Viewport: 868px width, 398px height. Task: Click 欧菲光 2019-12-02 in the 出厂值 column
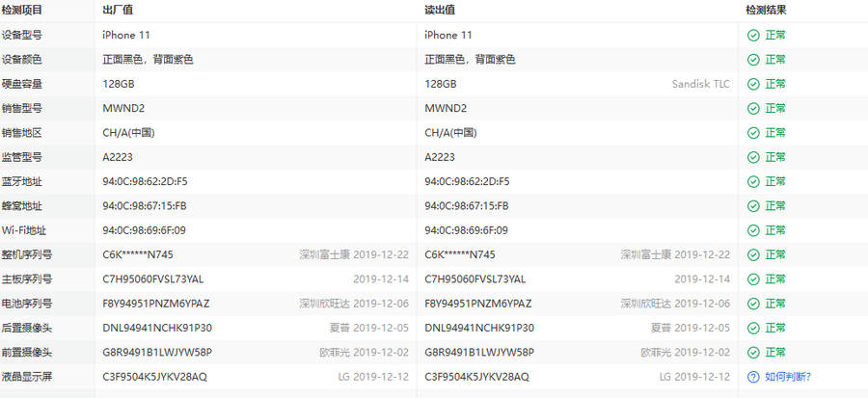(x=365, y=352)
